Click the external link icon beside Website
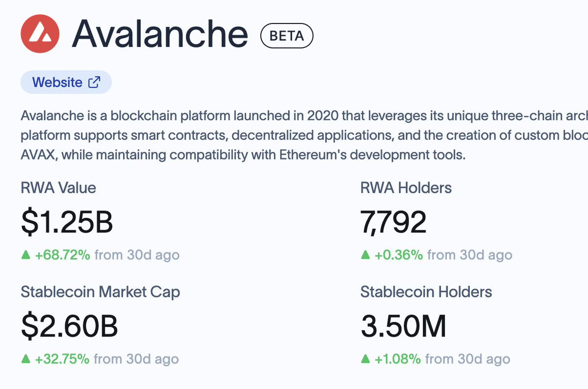Screen dimensions: 588x389 [94, 82]
